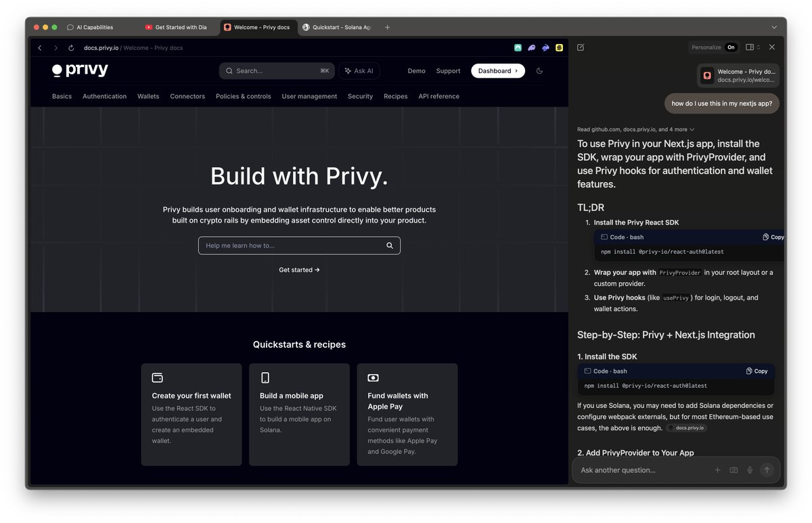Click the 'Build with Privy.' headline

pyautogui.click(x=299, y=176)
